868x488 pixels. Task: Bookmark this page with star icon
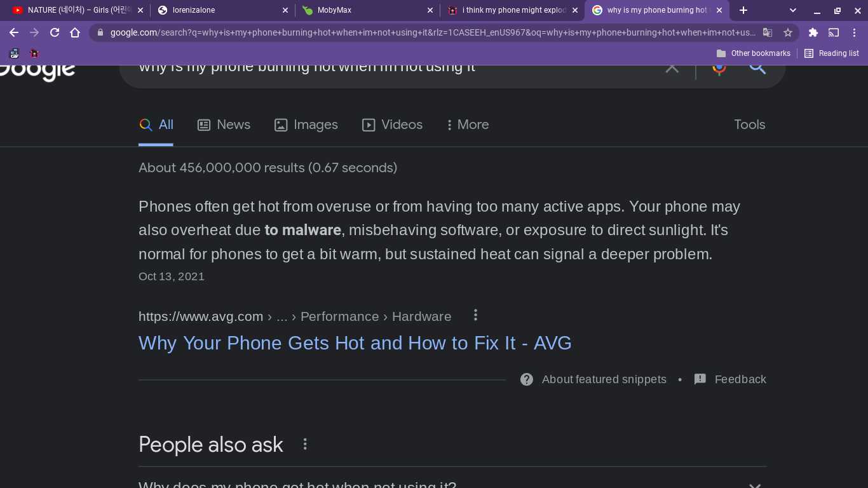coord(788,32)
